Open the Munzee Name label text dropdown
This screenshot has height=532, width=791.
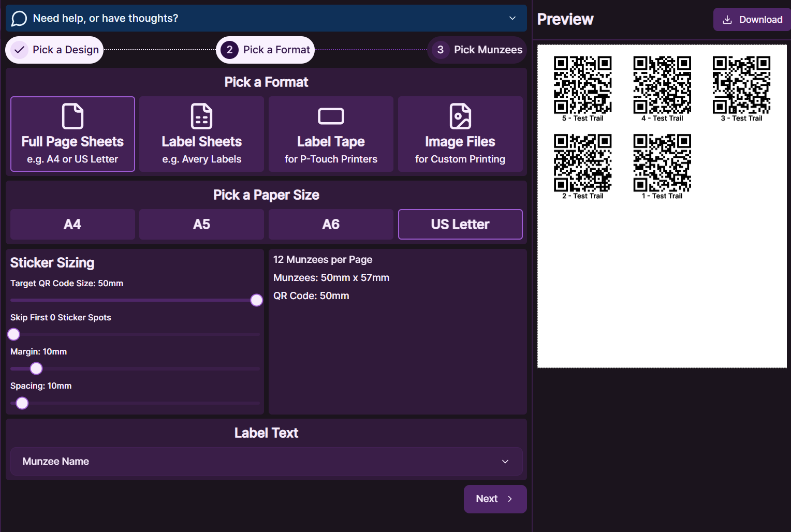(x=266, y=461)
